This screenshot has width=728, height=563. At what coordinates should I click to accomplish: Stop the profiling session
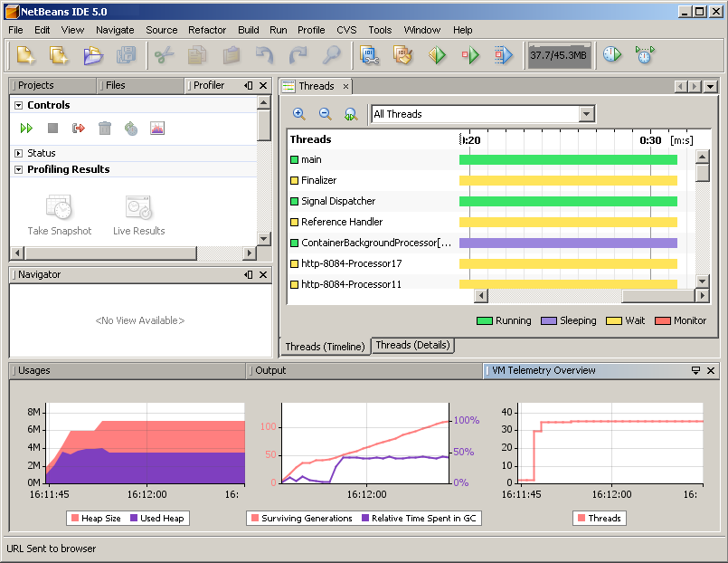pyautogui.click(x=53, y=128)
